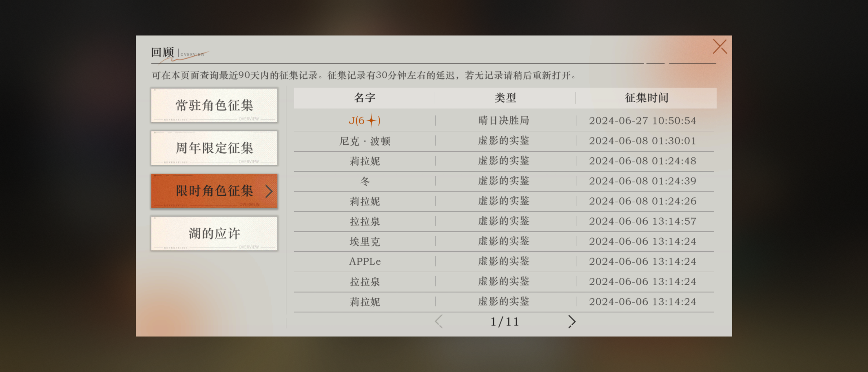Select the 冬 record name
This screenshot has width=868, height=372.
click(x=365, y=181)
